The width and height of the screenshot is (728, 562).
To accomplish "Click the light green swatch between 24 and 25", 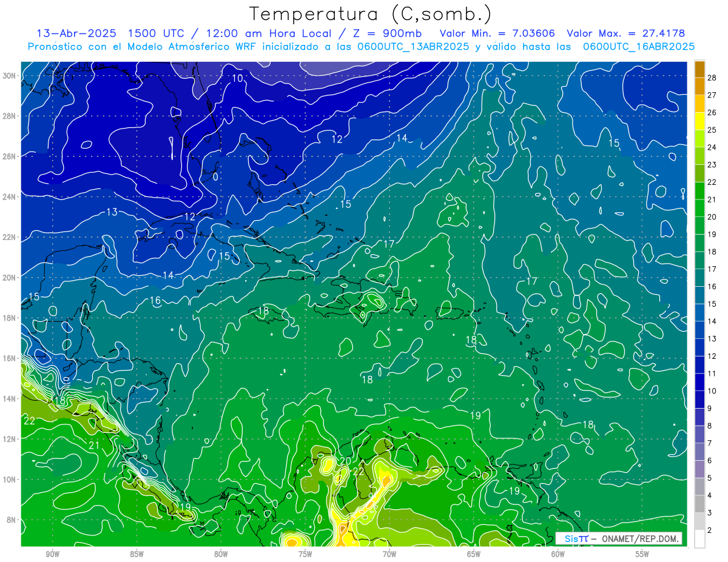I will click(699, 139).
